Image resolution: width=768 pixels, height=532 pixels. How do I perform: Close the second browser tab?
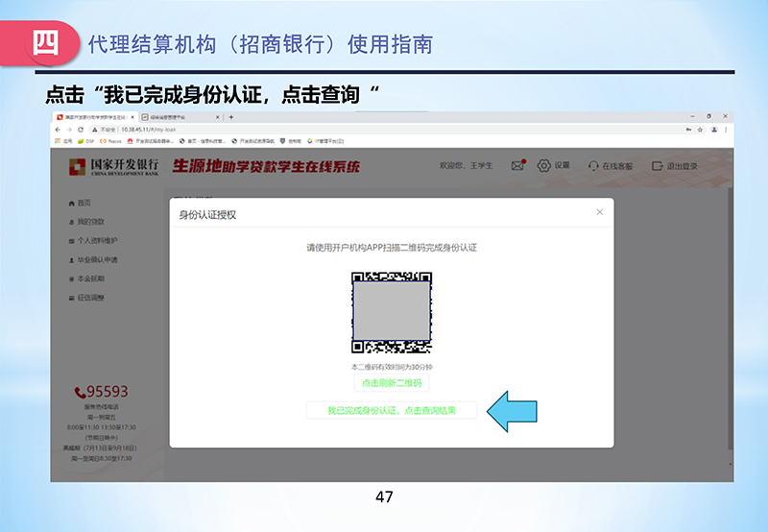point(218,117)
